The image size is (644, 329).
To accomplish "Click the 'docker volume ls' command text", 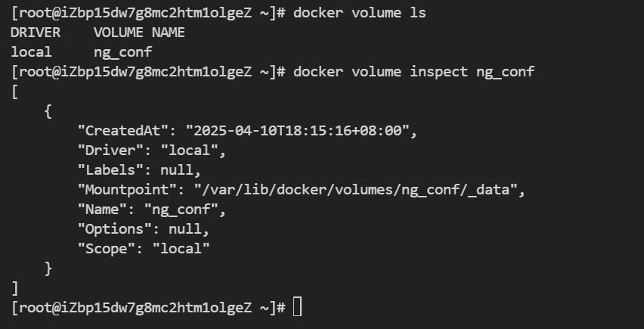I will point(359,13).
